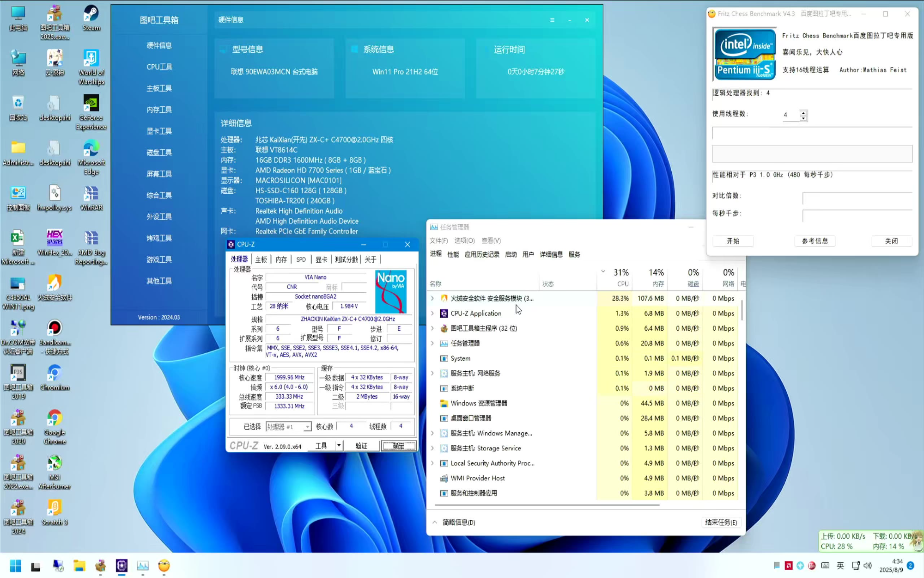Open the volume icon in system tray
Viewport: 924px width, 578px height.
pos(868,566)
